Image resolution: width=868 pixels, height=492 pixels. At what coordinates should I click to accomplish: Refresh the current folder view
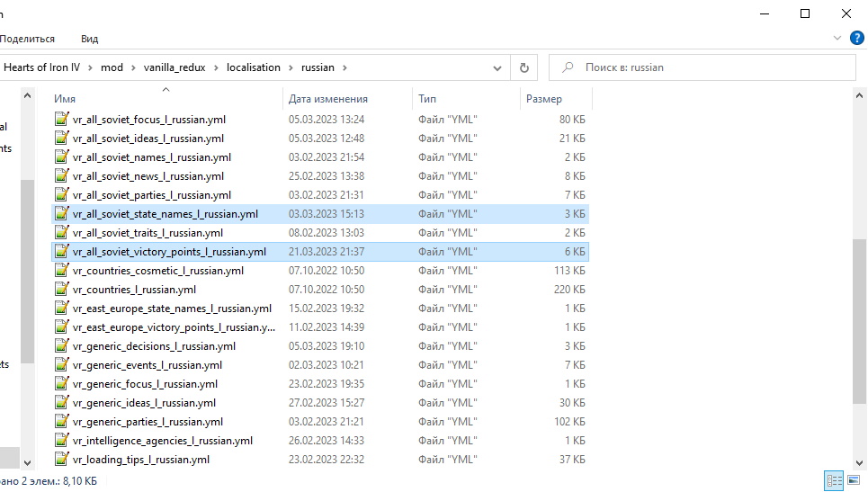524,67
